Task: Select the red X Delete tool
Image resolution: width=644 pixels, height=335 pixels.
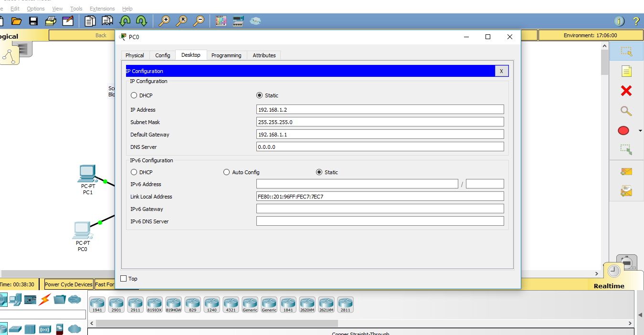Action: pyautogui.click(x=626, y=91)
